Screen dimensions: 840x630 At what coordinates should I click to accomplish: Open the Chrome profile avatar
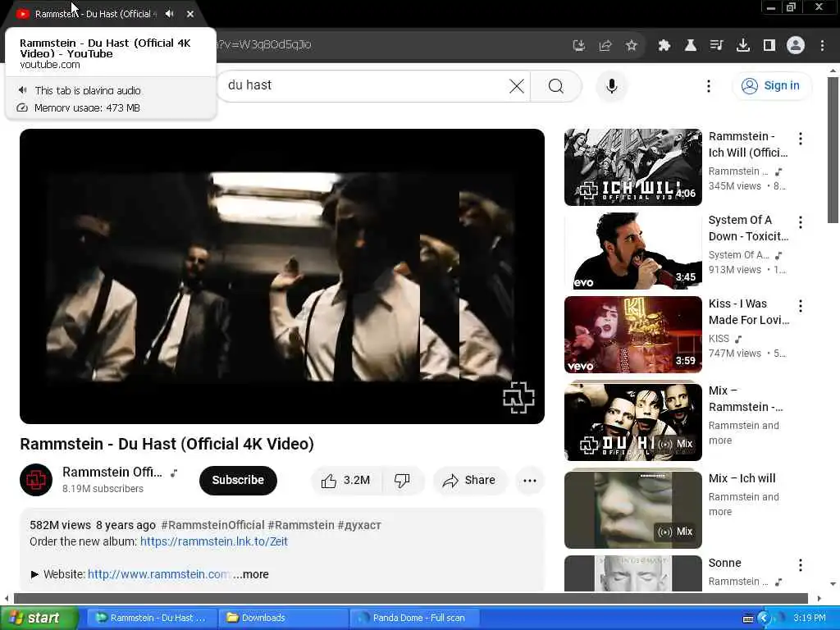(796, 46)
